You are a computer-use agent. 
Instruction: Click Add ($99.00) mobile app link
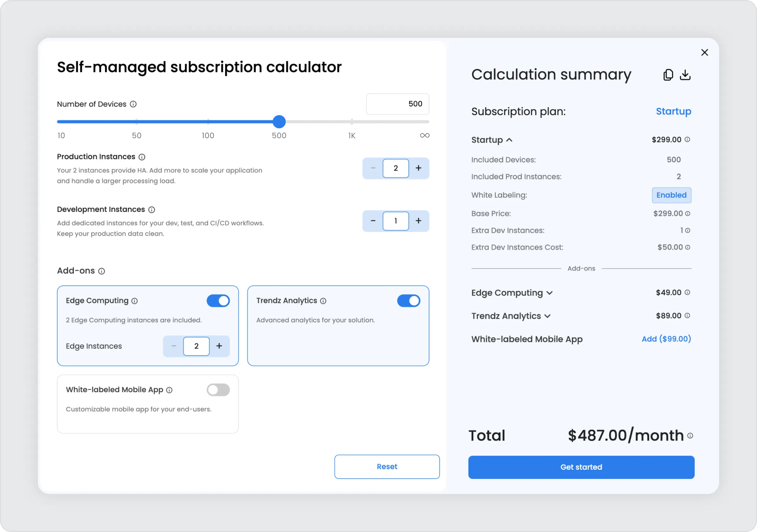tap(666, 339)
